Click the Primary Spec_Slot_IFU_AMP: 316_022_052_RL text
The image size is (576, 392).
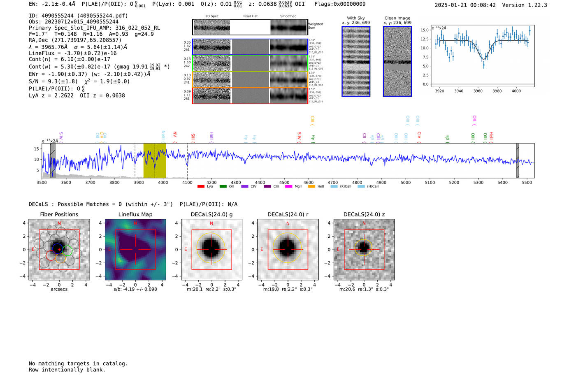coord(94,28)
